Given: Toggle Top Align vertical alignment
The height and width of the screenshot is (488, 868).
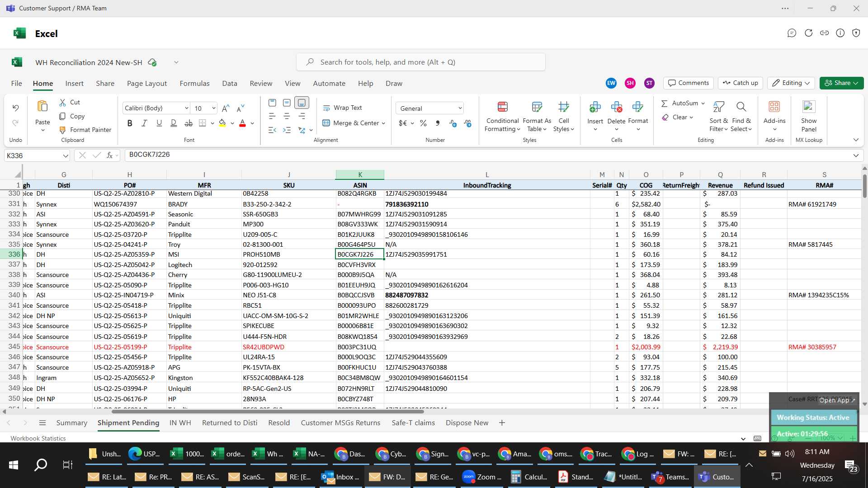Looking at the screenshot, I should tap(272, 103).
